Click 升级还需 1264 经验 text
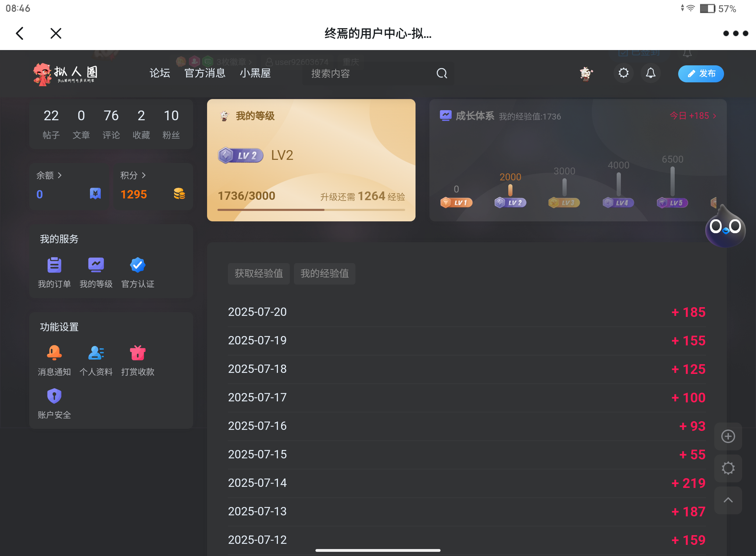Viewport: 756px width, 556px height. [x=362, y=196]
